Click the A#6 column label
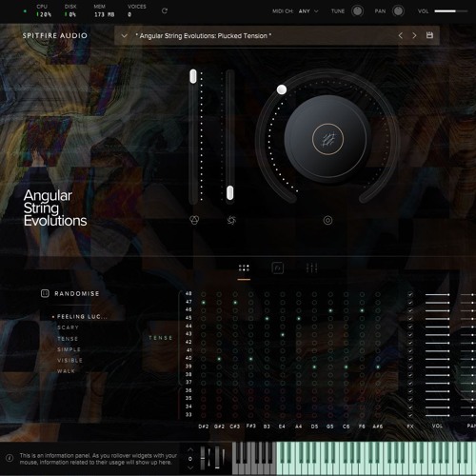476x476 pixels. point(378,426)
